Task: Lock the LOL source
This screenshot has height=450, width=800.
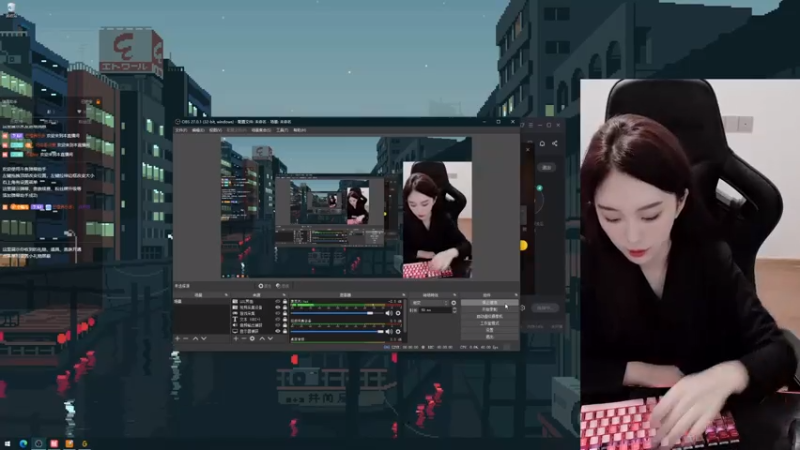Action: tap(285, 302)
